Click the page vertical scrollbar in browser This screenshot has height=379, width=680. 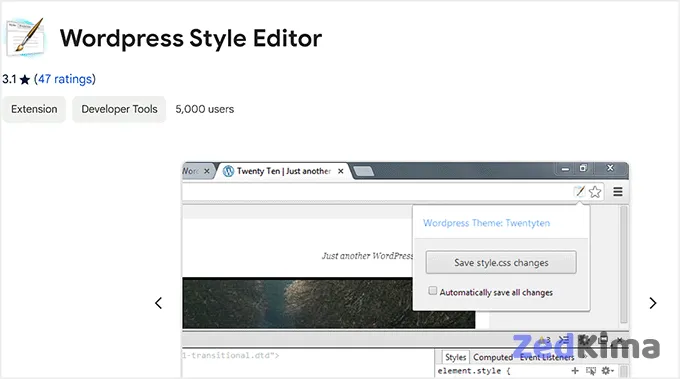point(624,265)
